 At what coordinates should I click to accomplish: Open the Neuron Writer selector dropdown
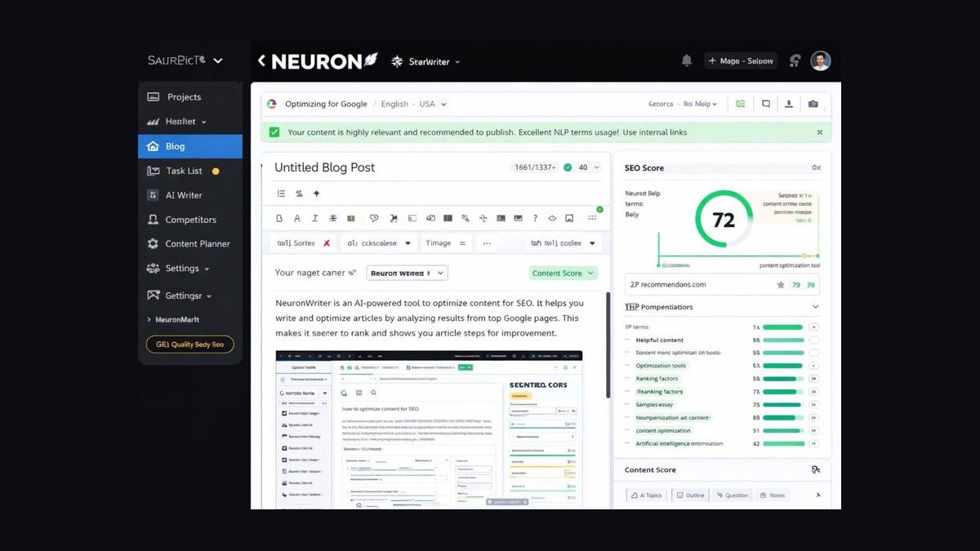407,273
